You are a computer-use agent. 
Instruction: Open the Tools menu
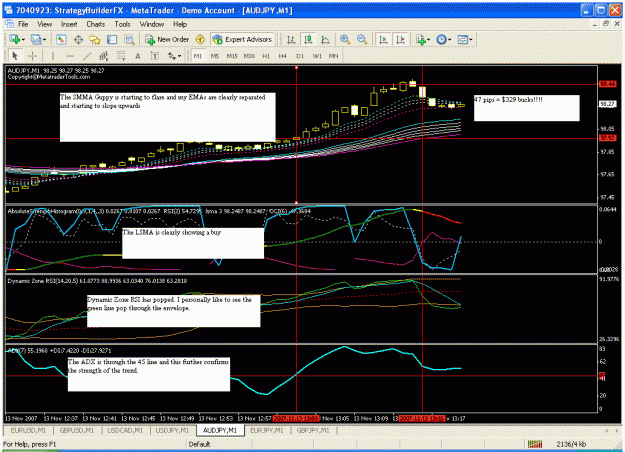(x=122, y=24)
